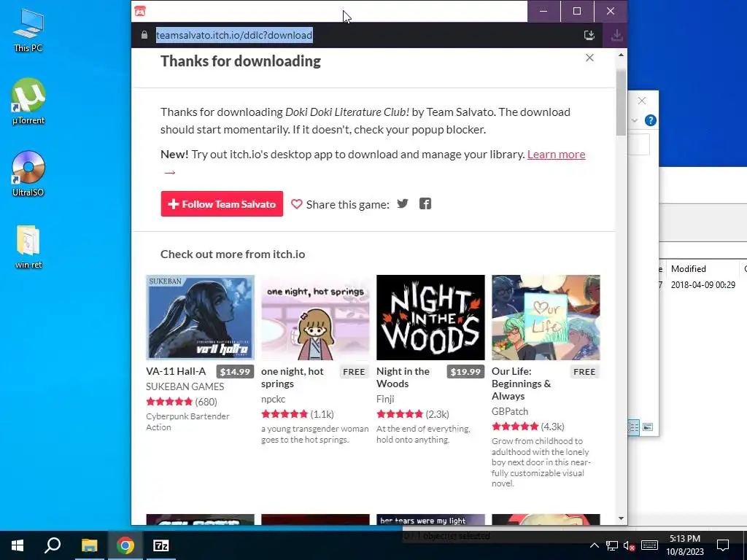Open Night in the Woods thumbnail
The width and height of the screenshot is (747, 560).
(430, 317)
